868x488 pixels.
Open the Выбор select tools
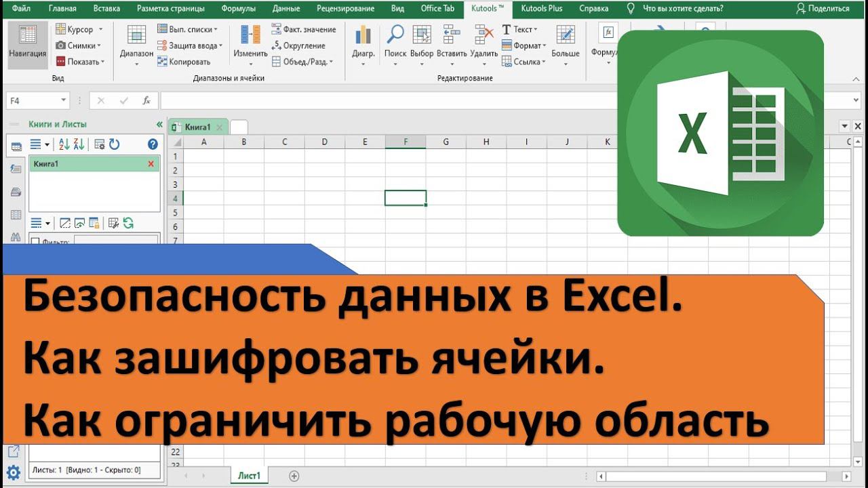tap(422, 45)
